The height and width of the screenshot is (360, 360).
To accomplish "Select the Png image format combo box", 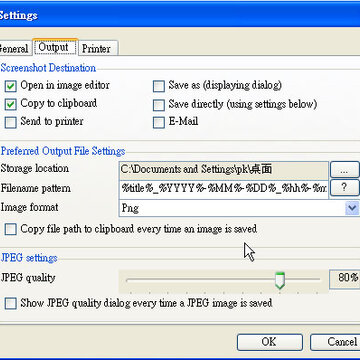I will 239,208.
